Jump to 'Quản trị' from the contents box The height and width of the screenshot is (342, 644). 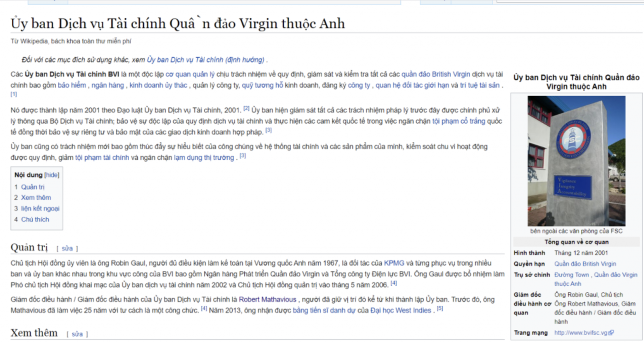33,187
